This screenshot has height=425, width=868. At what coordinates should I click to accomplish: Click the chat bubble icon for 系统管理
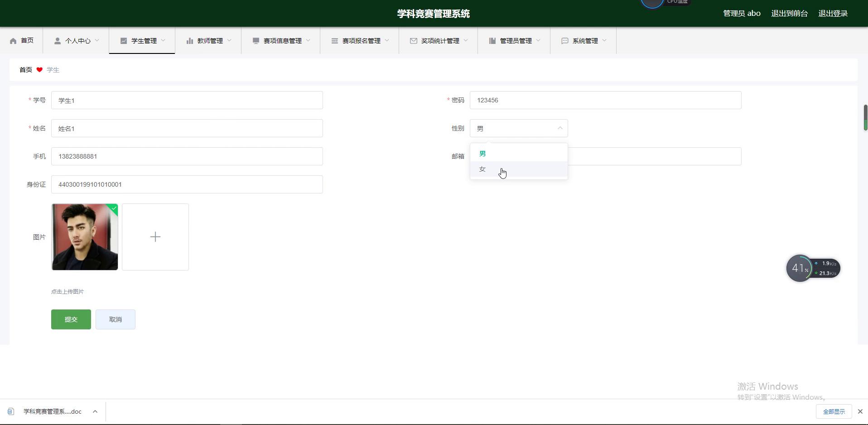[x=565, y=41]
